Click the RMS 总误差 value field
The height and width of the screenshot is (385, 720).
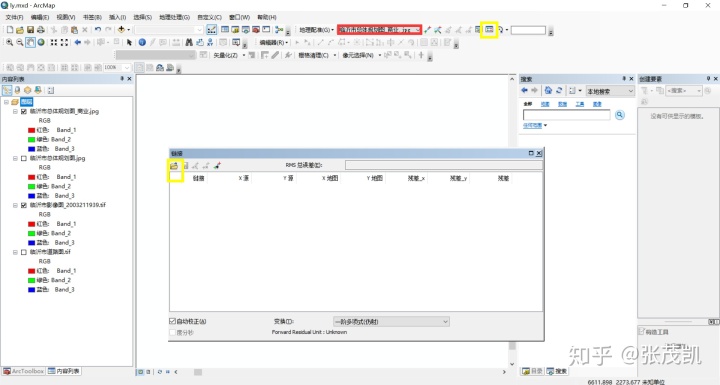pyautogui.click(x=444, y=165)
